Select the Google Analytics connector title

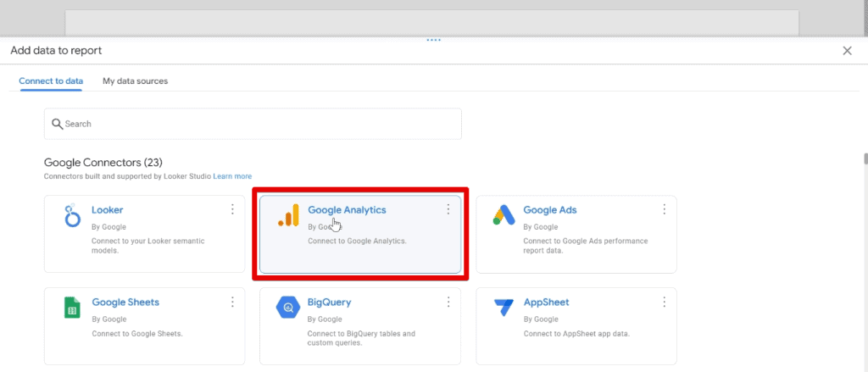coord(347,210)
